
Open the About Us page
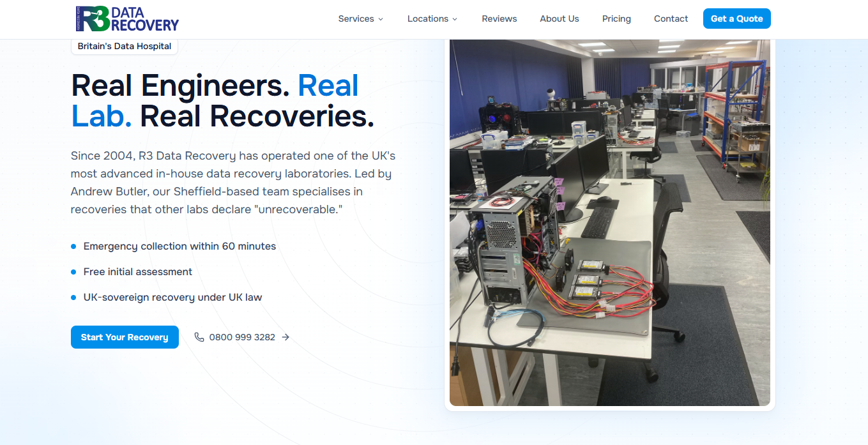[560, 19]
